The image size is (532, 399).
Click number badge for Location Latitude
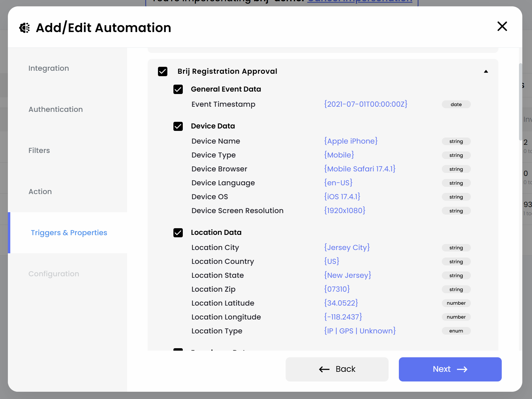point(456,303)
